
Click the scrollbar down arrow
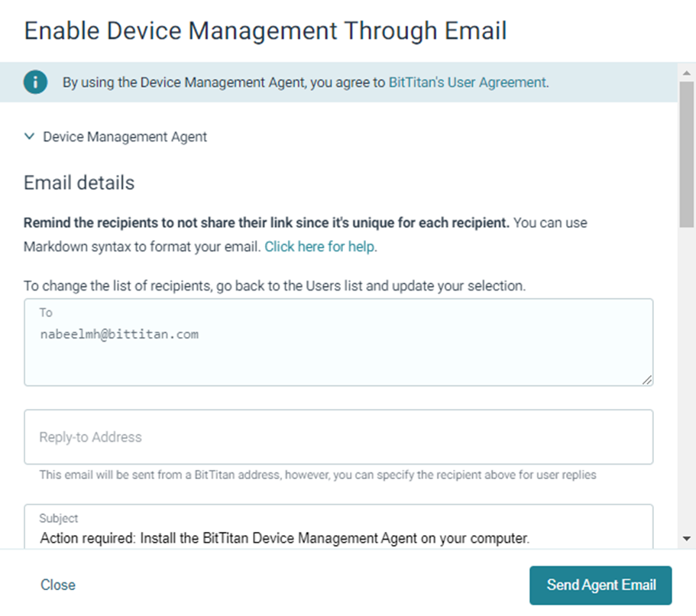click(687, 539)
